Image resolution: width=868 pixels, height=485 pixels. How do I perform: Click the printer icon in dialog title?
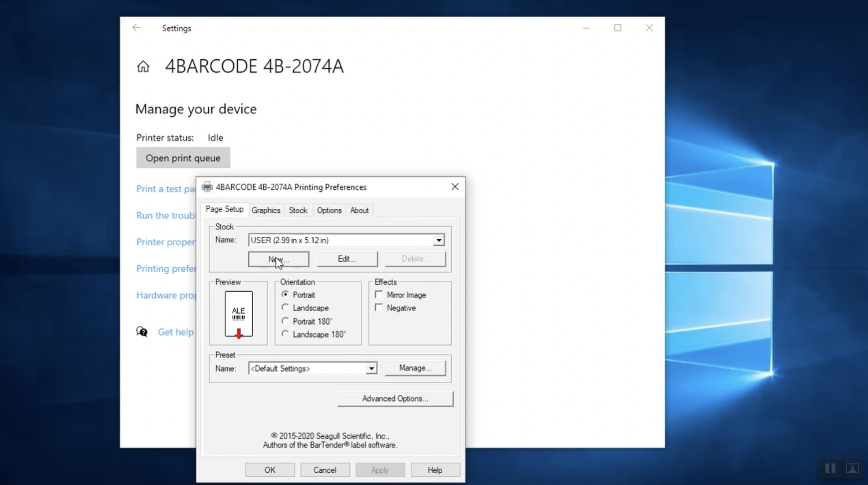click(207, 187)
